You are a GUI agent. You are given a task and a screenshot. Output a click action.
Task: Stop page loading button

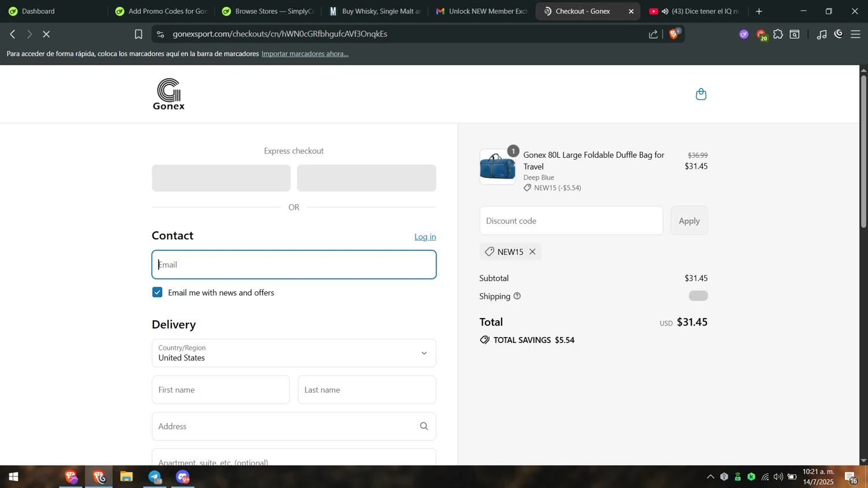coord(47,34)
